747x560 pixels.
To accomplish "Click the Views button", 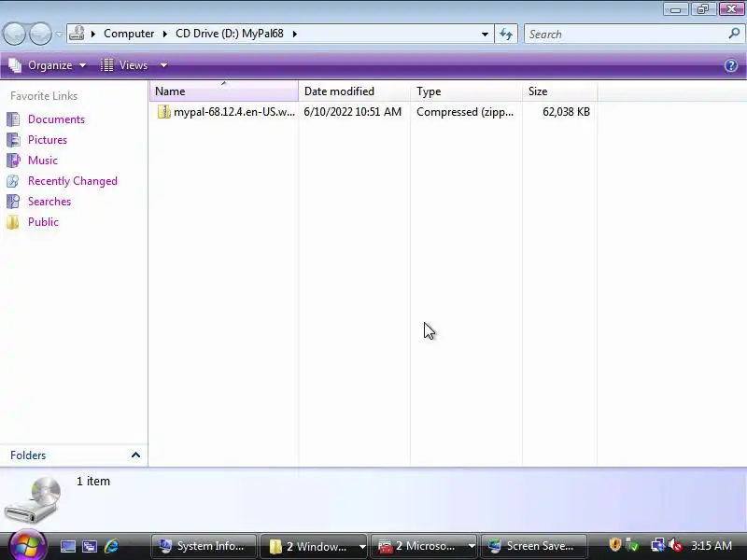I will pos(126,65).
